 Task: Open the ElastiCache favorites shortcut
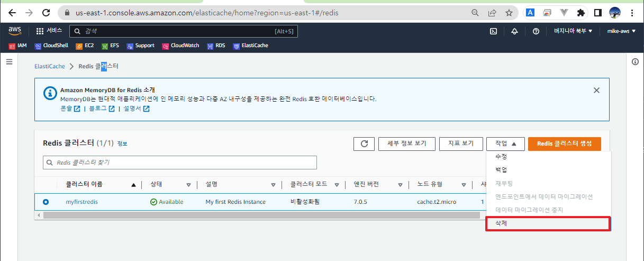click(251, 46)
